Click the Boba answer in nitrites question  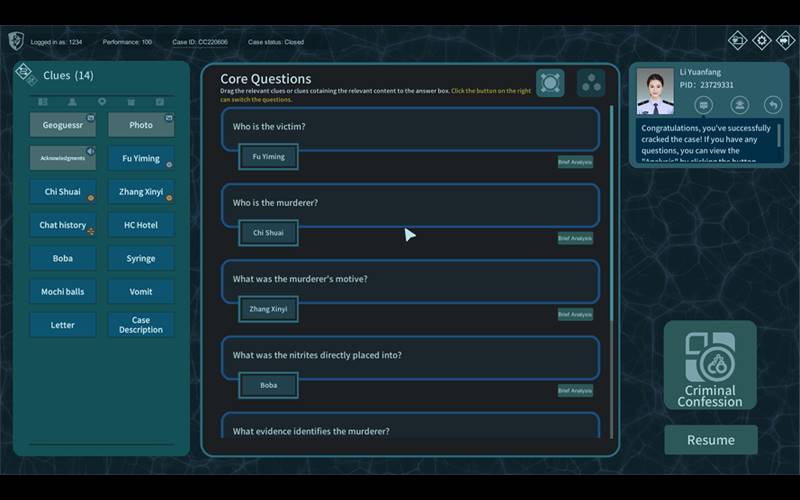(268, 385)
